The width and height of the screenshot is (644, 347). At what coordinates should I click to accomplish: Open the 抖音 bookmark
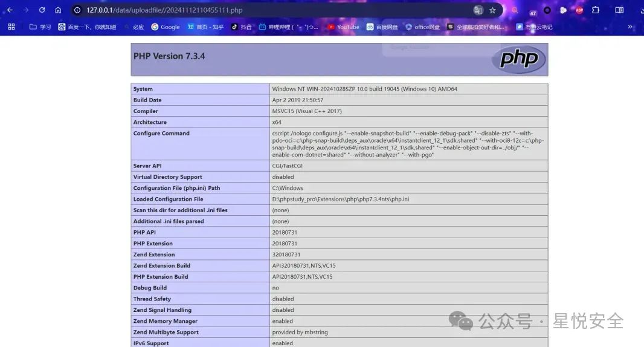point(242,27)
